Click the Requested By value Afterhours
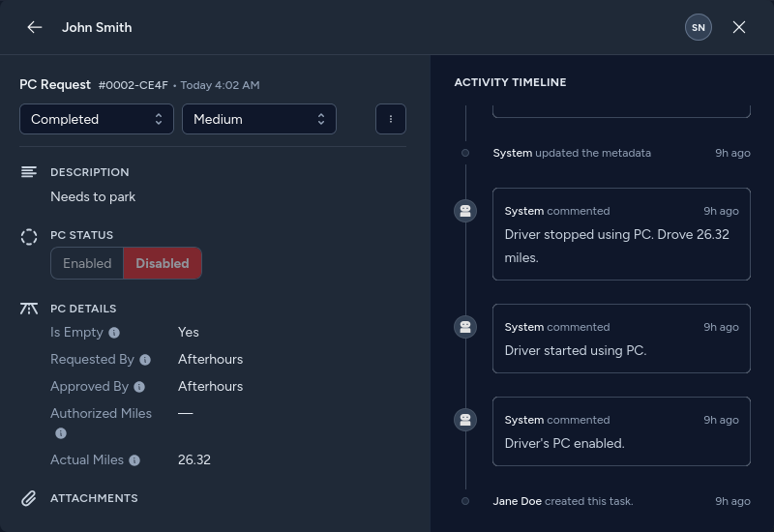Screen dimensions: 774x532 tap(210, 359)
